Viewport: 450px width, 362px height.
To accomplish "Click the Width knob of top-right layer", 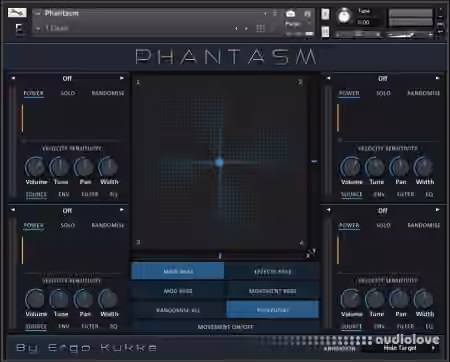I will (x=424, y=167).
